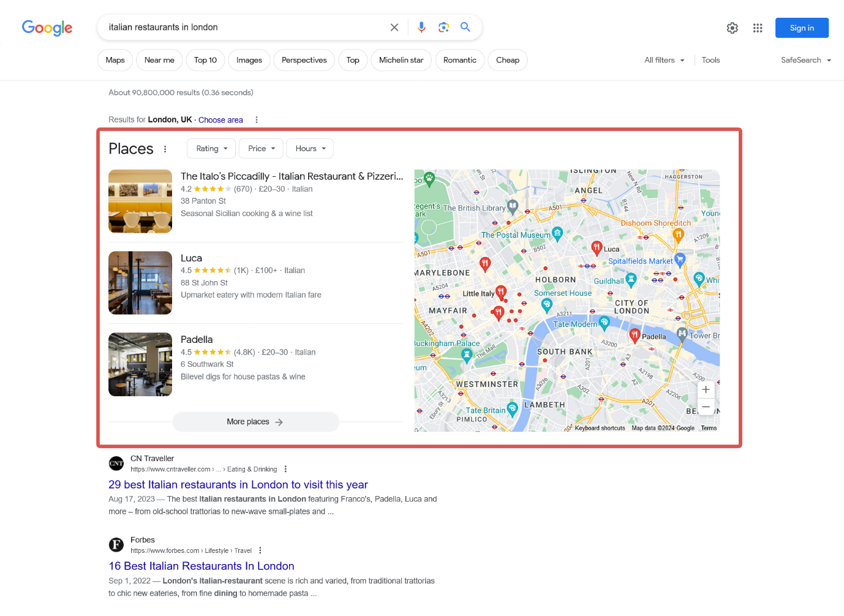The width and height of the screenshot is (844, 616).
Task: Switch to the Maps tab
Action: (115, 60)
